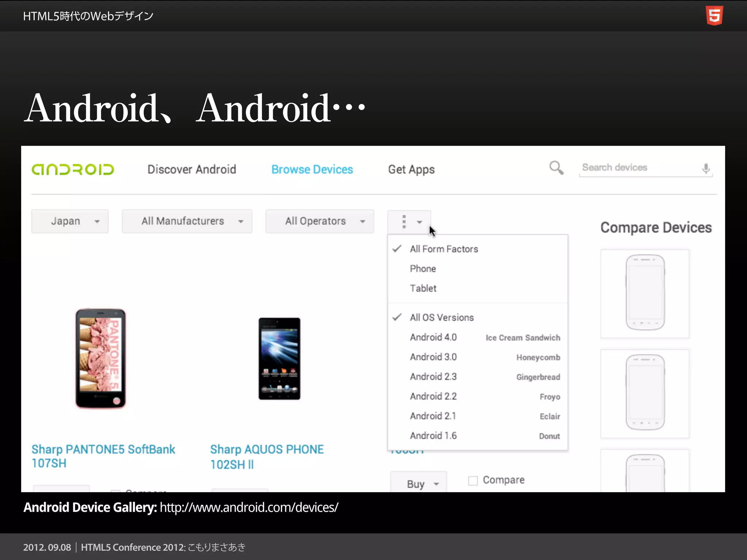
Task: Open the Get Apps tab
Action: [x=411, y=170]
